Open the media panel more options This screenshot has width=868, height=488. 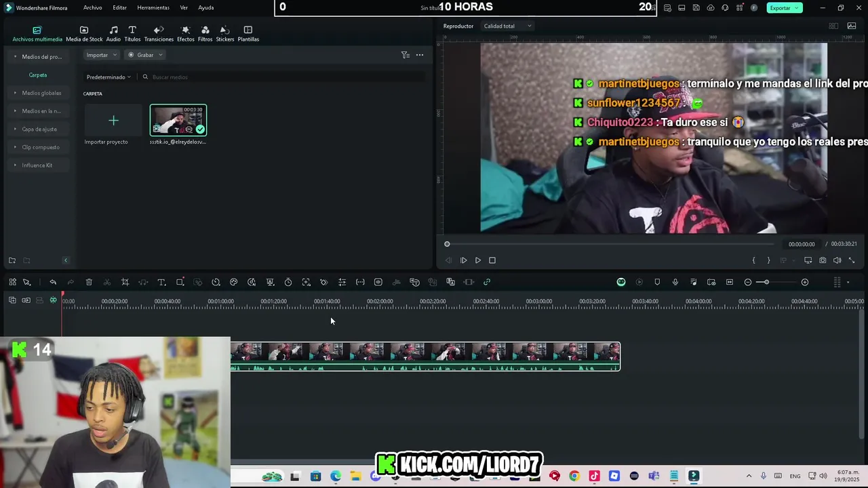click(x=420, y=55)
